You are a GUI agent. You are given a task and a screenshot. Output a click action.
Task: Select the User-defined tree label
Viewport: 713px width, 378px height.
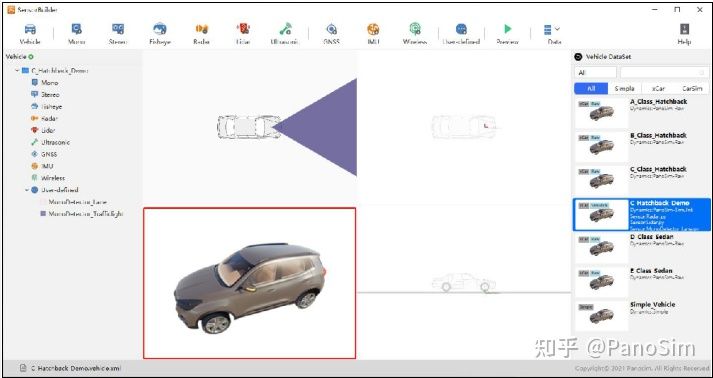[60, 190]
